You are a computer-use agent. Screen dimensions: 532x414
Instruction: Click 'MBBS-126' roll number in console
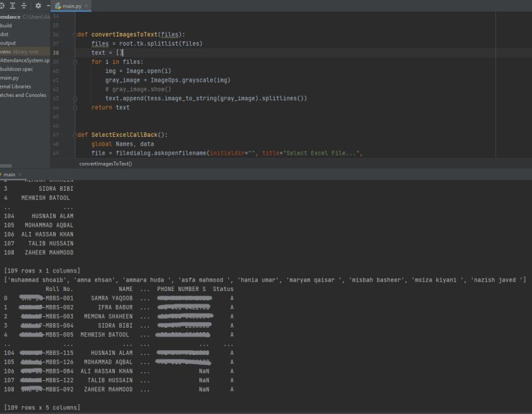coord(59,362)
